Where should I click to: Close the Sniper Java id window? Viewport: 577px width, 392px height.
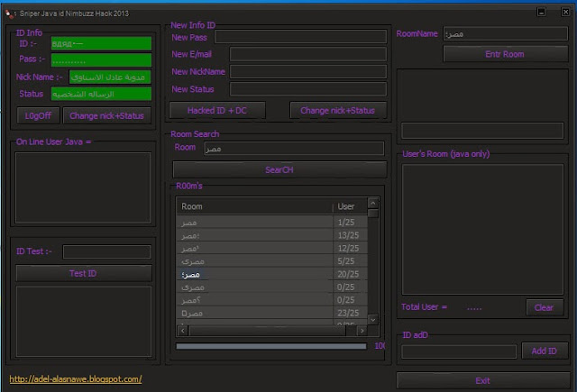pyautogui.click(x=565, y=12)
